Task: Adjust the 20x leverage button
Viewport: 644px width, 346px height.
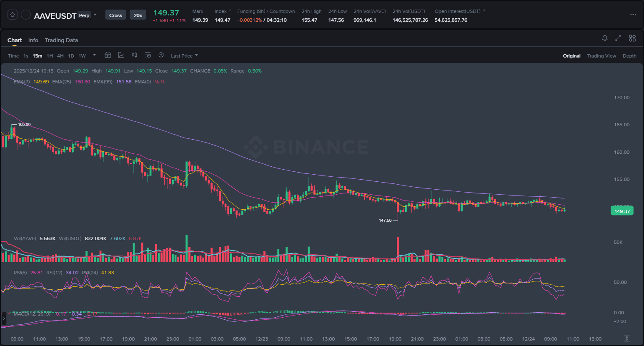Action: [x=138, y=15]
